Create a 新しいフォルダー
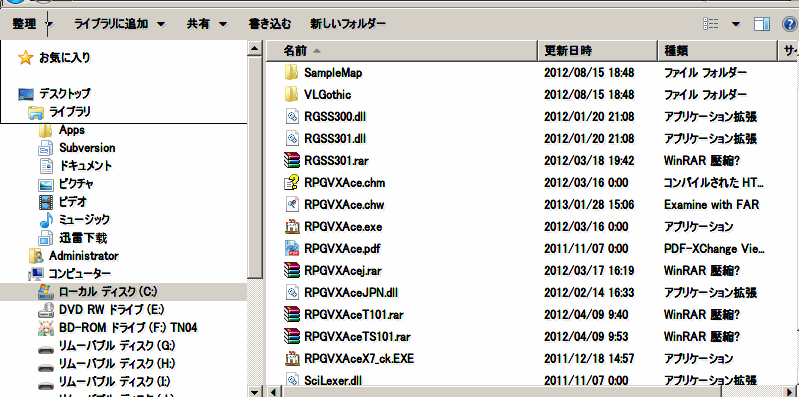The image size is (799, 397). 348,23
